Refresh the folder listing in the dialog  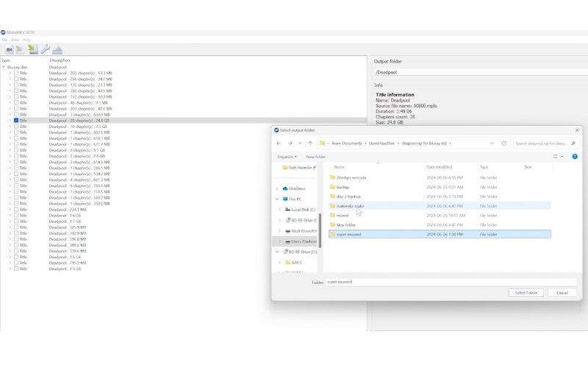coord(504,144)
